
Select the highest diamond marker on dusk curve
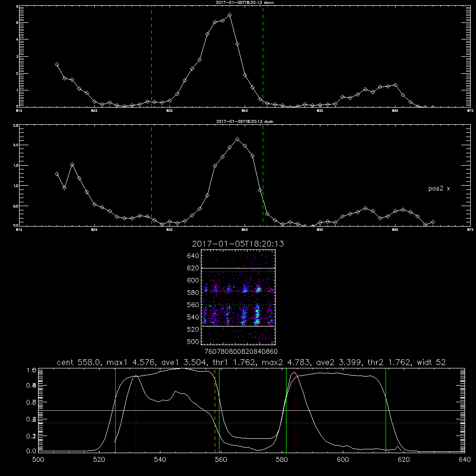[238, 139]
